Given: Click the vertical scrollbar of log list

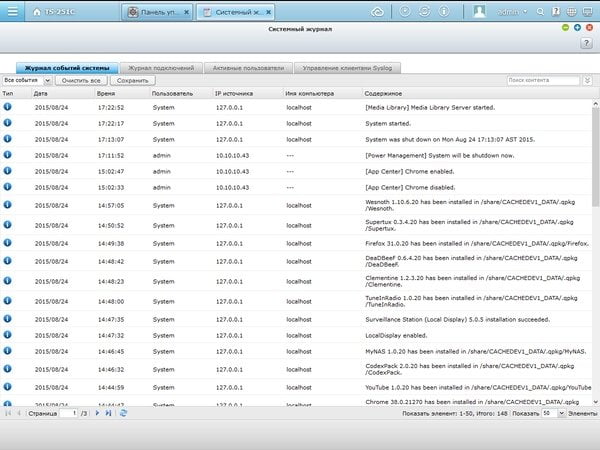Looking at the screenshot, I should point(595,157).
